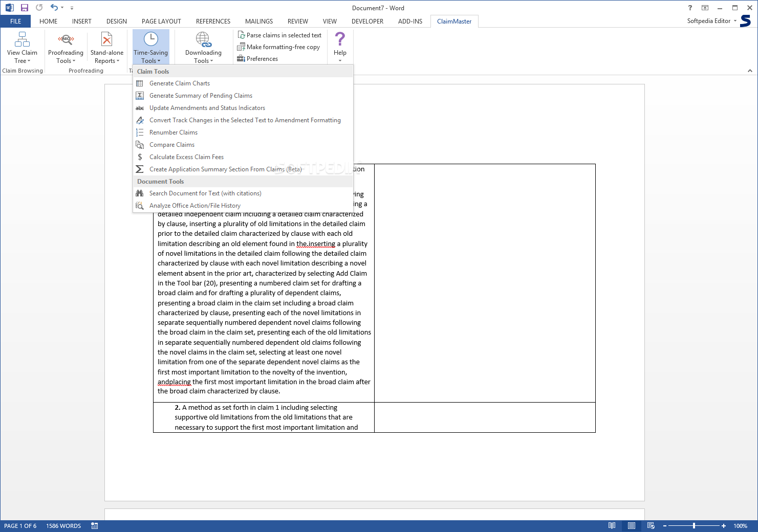Viewport: 758px width, 532px height.
Task: Click the pen icon beside Convert Track Changes
Action: click(140, 120)
